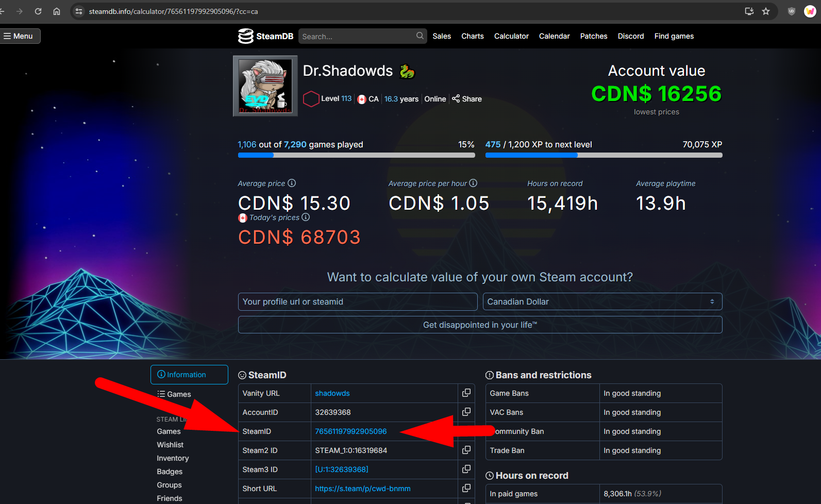This screenshot has width=821, height=504.
Task: Select the Information sidebar tab
Action: point(189,375)
